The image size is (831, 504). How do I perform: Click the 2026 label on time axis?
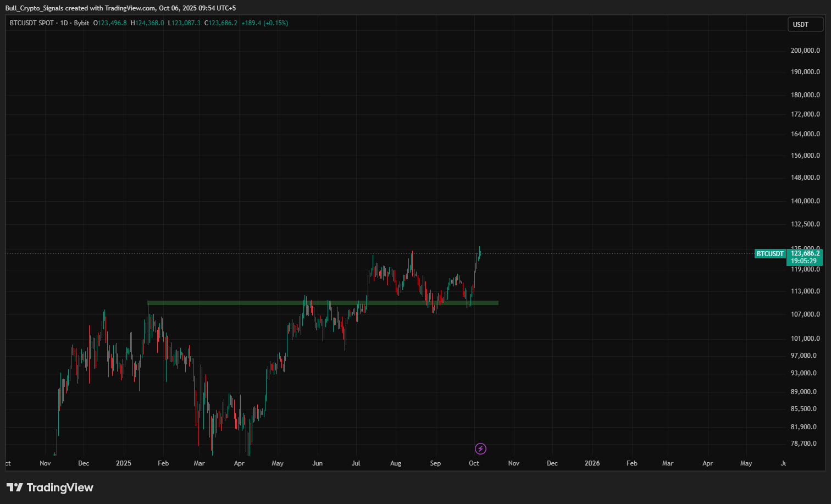point(592,463)
